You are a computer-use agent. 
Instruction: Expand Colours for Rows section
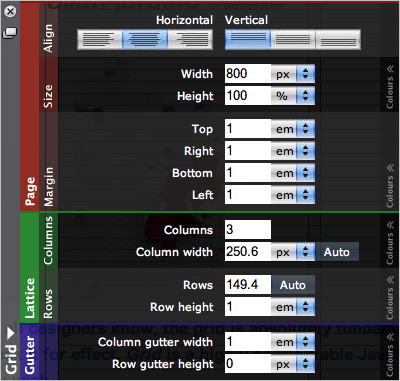[x=390, y=298]
